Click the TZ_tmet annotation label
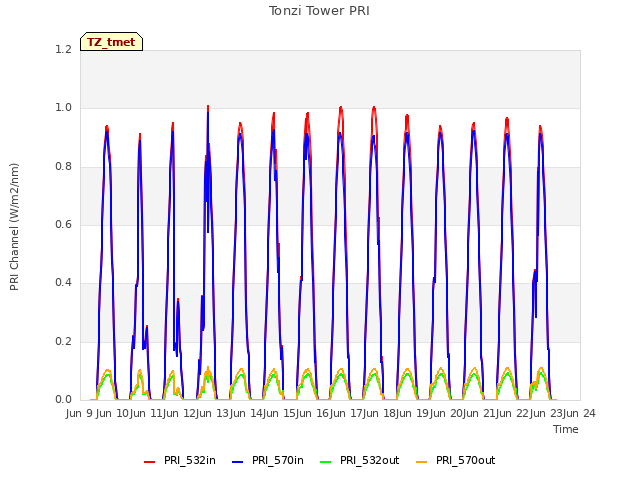 point(111,42)
